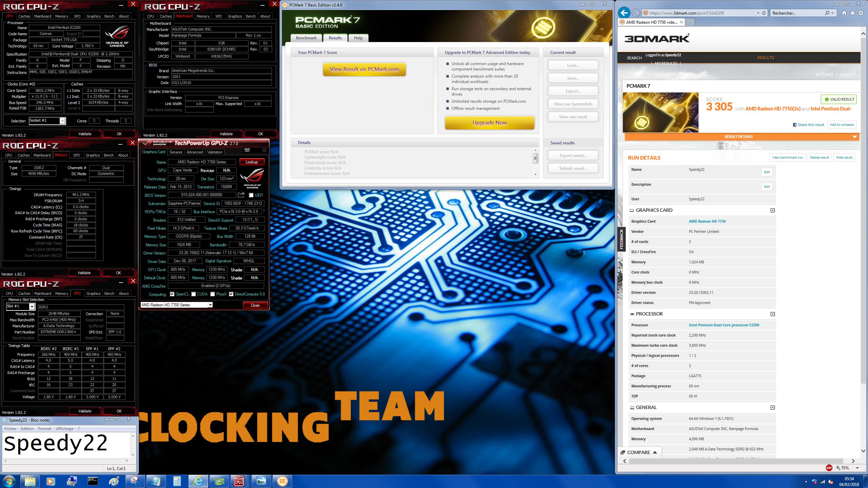Open browser tools gear icon
Image resolution: width=868 pixels, height=488 pixels.
[x=861, y=13]
